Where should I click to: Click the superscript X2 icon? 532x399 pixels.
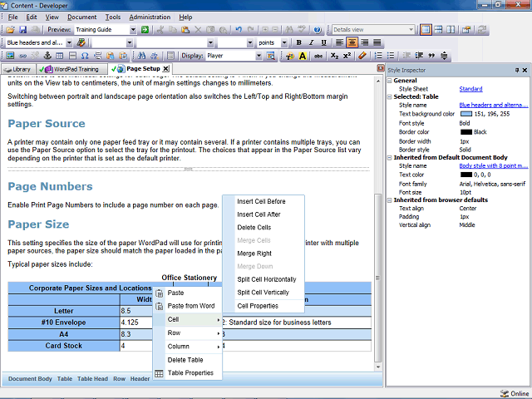pos(347,56)
